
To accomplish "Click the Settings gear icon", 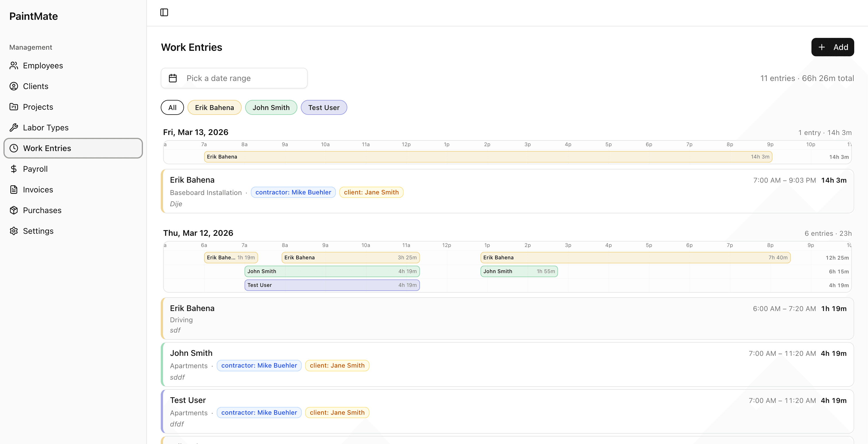I will click(14, 231).
